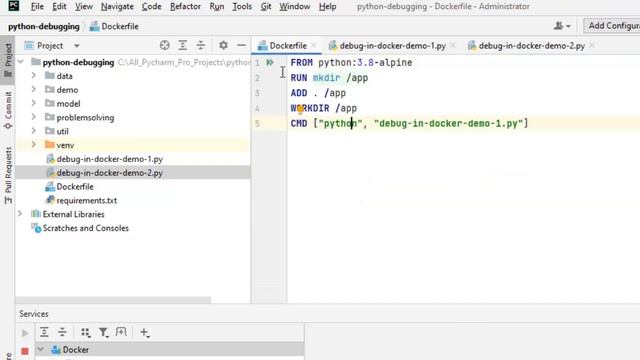
Task: Open Group By options in Services
Action: (x=85, y=333)
